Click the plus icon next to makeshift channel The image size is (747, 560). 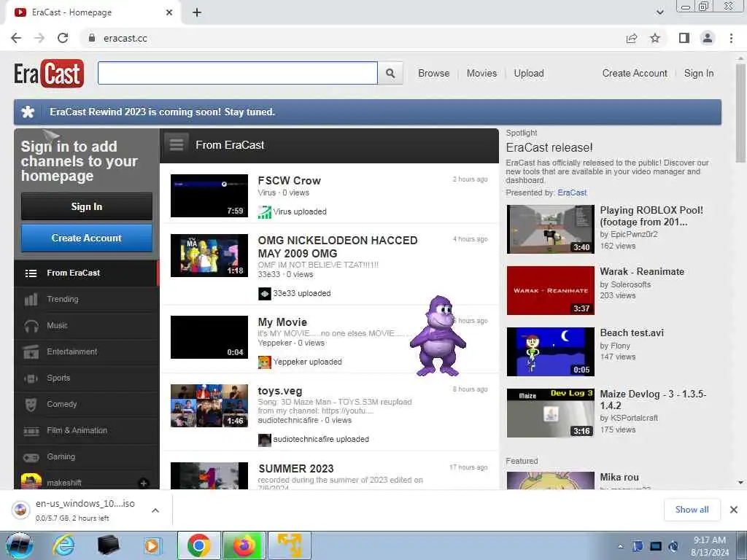[144, 483]
